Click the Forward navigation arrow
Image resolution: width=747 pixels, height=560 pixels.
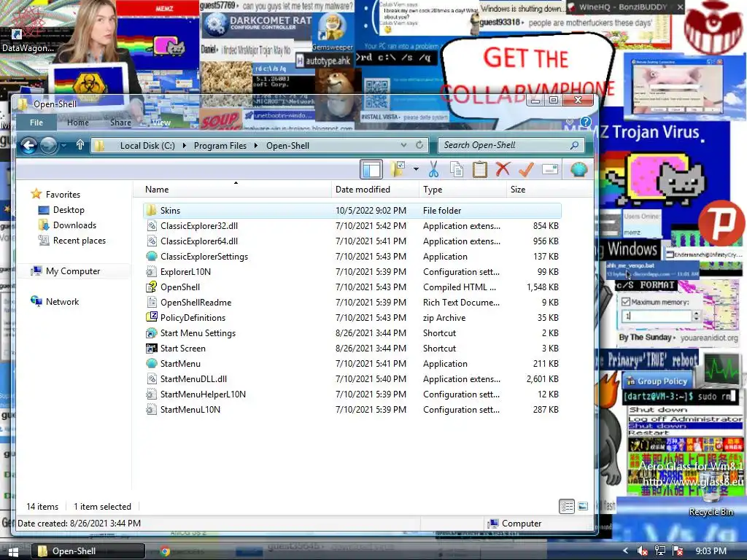pos(49,145)
